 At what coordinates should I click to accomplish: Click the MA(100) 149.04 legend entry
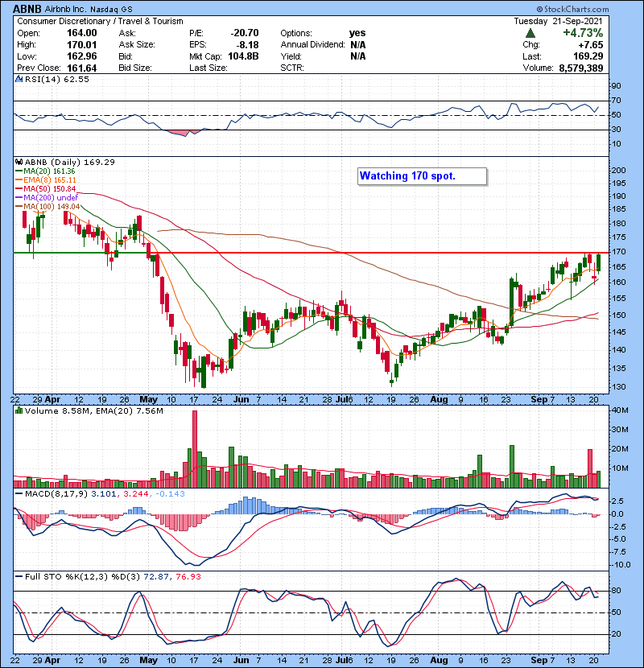tap(47, 207)
